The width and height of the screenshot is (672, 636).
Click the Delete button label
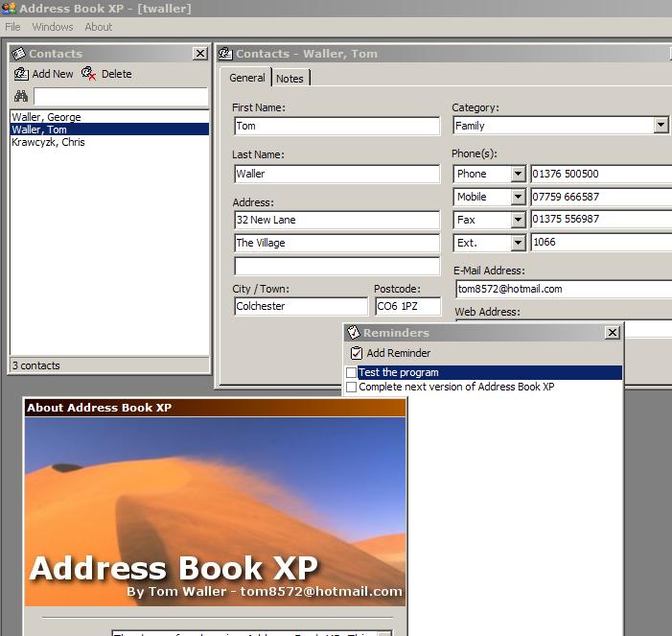click(x=117, y=74)
